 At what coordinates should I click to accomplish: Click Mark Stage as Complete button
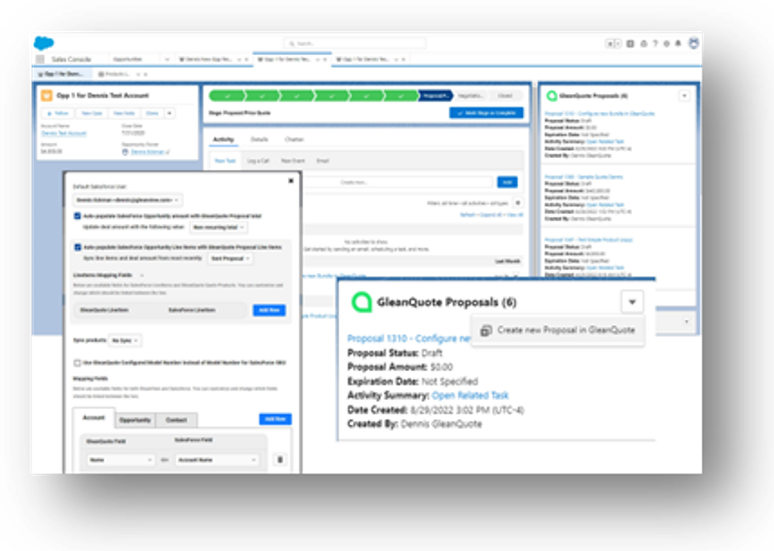tap(486, 113)
